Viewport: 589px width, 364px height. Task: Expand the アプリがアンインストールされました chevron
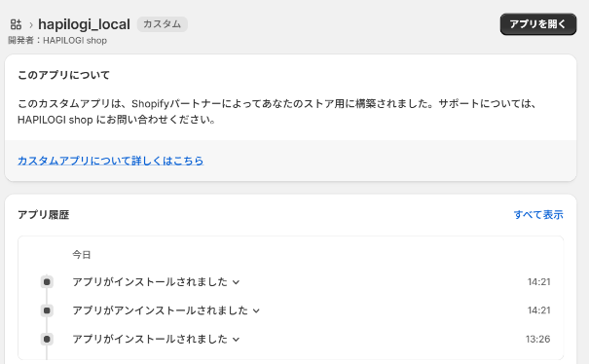click(x=256, y=310)
